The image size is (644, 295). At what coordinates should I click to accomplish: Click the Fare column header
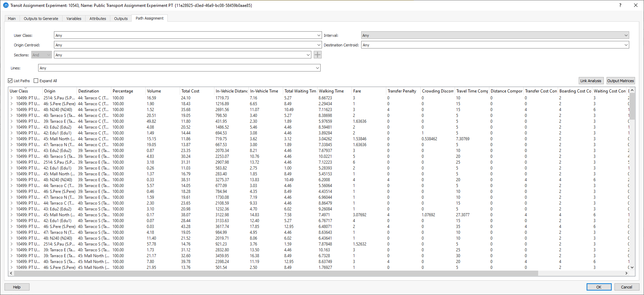pyautogui.click(x=369, y=91)
